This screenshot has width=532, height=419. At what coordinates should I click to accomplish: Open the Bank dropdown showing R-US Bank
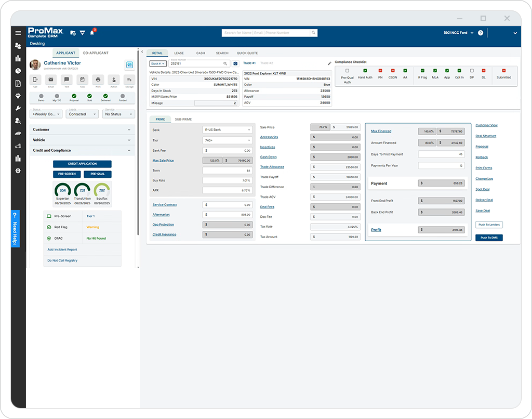pyautogui.click(x=228, y=130)
